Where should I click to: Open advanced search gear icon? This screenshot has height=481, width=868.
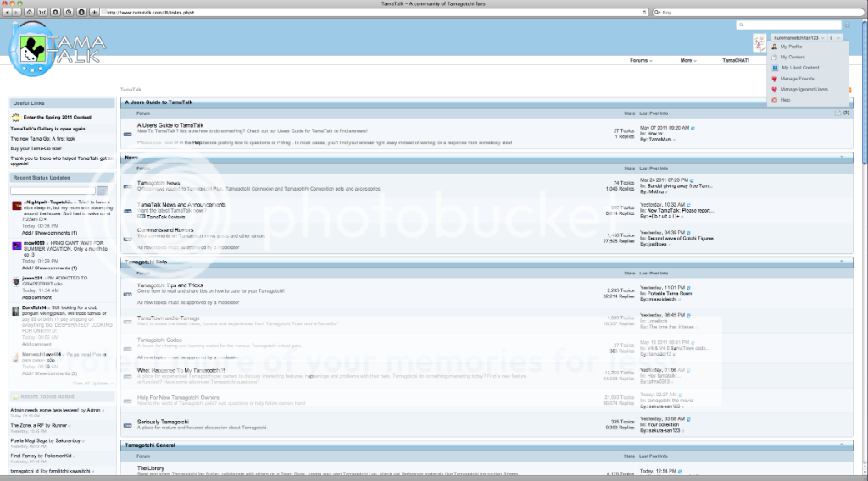847,25
